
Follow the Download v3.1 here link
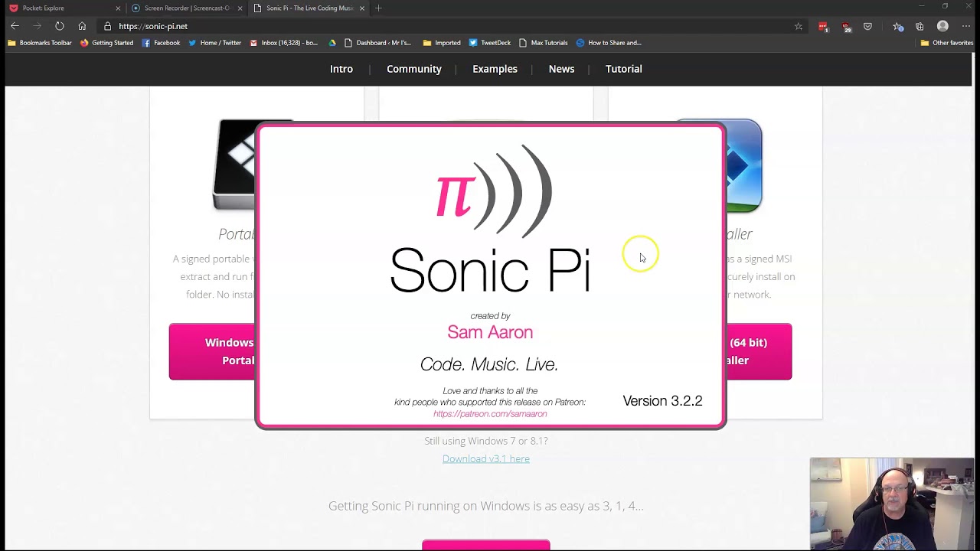[486, 458]
